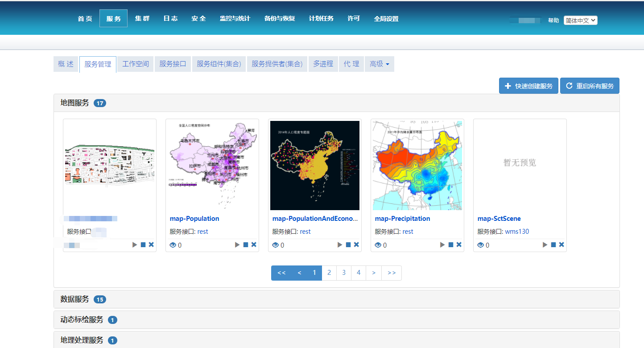Viewport: 644px width, 348px height.
Task: Open the 全局设置 menu item
Action: point(386,19)
